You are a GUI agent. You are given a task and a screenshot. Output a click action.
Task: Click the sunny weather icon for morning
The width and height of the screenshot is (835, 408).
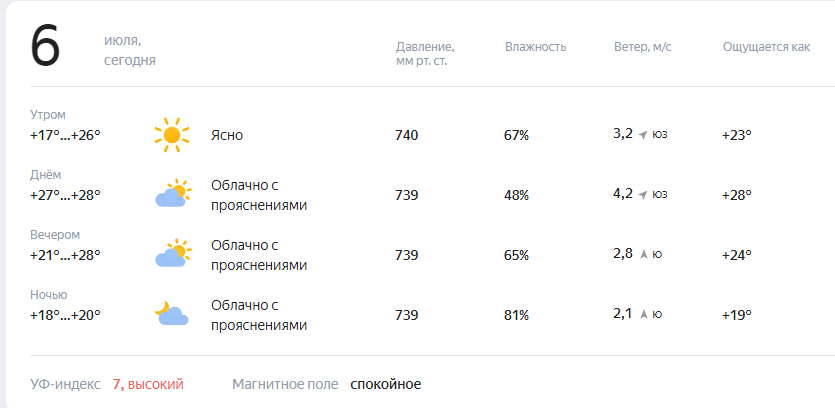pyautogui.click(x=171, y=135)
